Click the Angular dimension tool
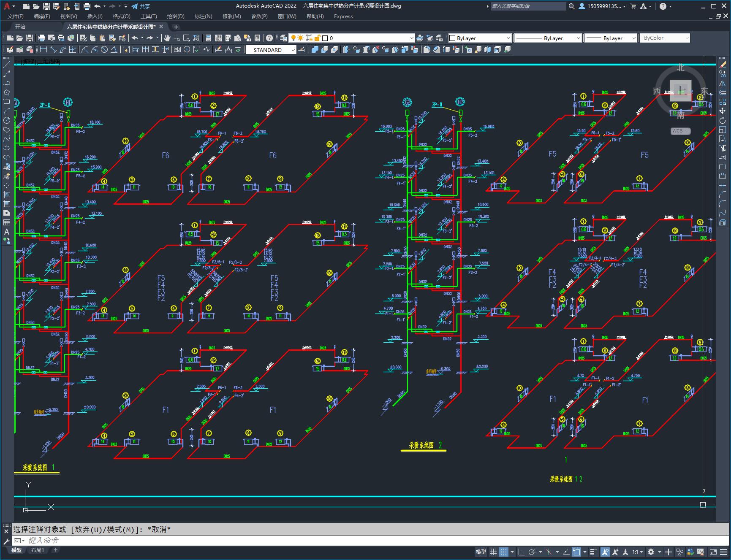The width and height of the screenshot is (731, 560). (x=114, y=50)
